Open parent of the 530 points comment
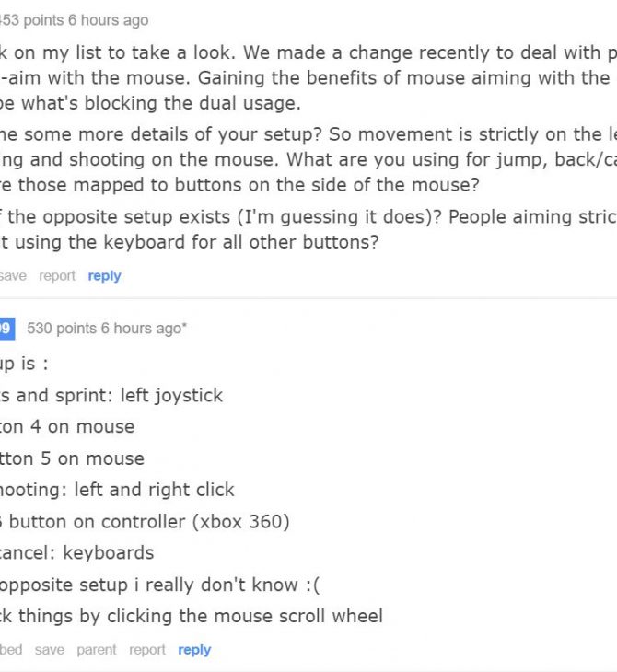 [97, 650]
